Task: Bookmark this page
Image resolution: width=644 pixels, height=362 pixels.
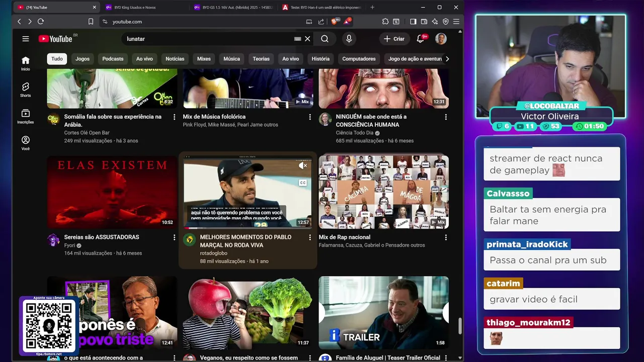Action: click(x=91, y=22)
